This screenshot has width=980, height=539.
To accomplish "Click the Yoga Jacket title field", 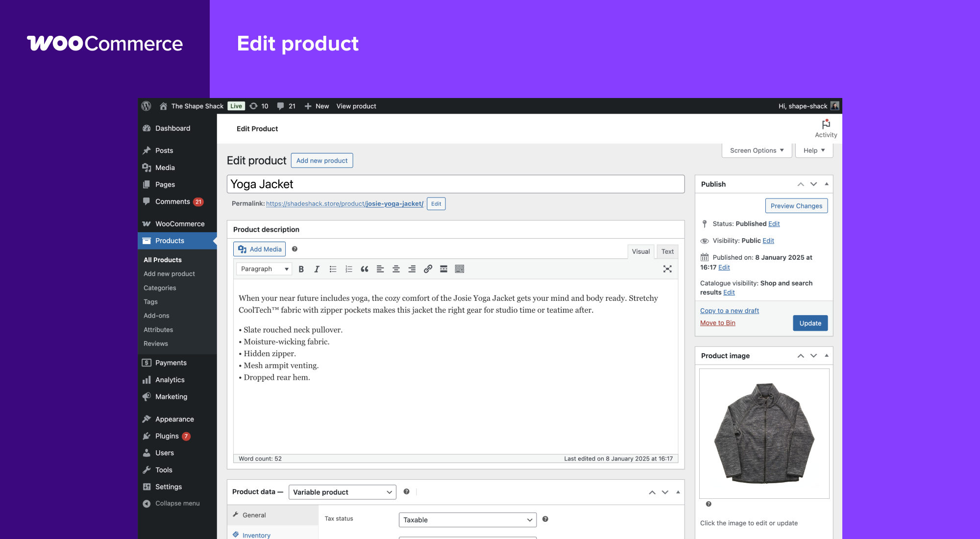I will [x=455, y=184].
